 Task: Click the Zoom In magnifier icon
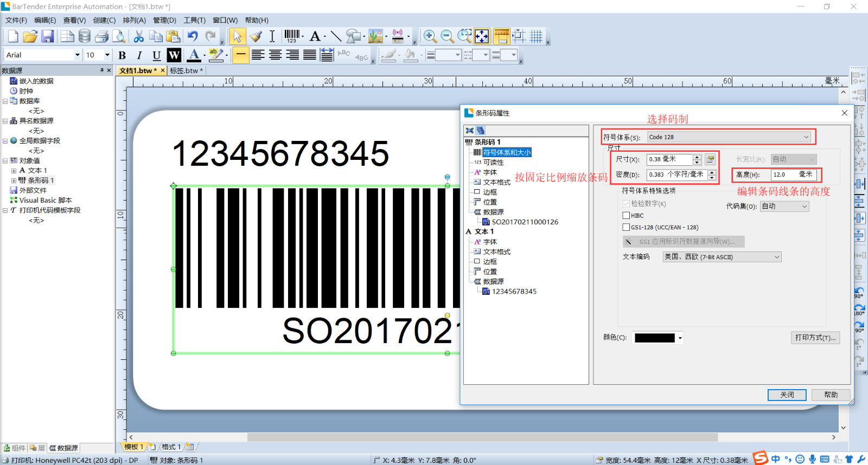430,36
